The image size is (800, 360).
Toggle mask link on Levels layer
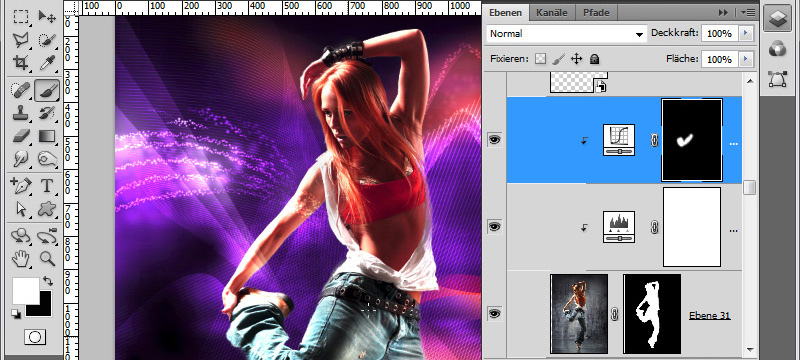[x=655, y=227]
